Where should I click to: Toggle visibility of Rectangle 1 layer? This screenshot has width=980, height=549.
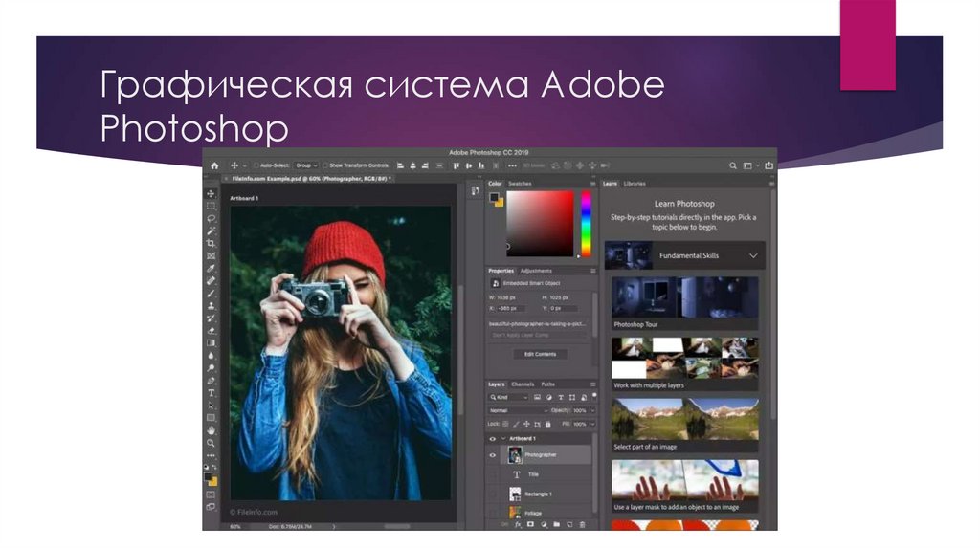pos(493,494)
